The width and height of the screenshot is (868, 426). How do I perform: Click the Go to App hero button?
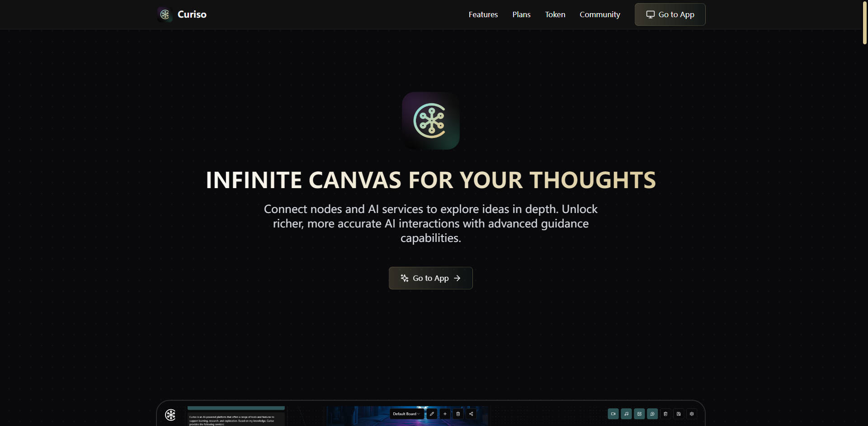(x=430, y=278)
